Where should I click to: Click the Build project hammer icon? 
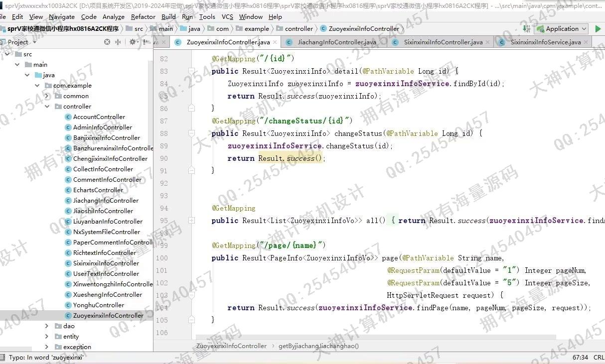coord(528,29)
